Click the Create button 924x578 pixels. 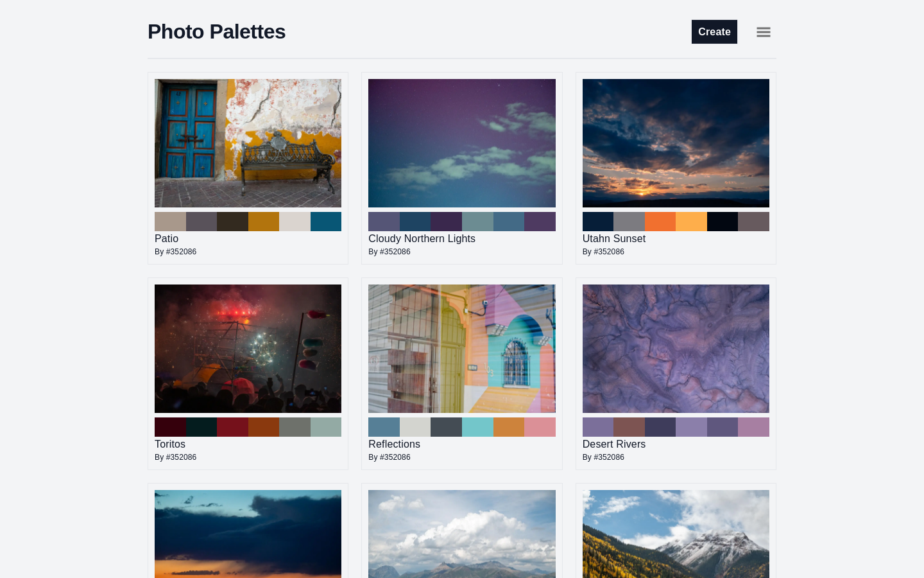coord(714,32)
